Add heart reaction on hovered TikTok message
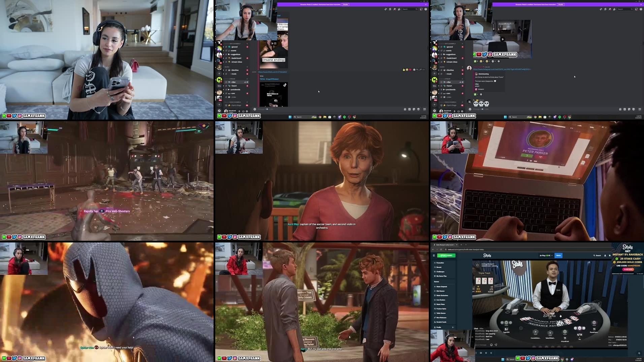 [x=410, y=70]
